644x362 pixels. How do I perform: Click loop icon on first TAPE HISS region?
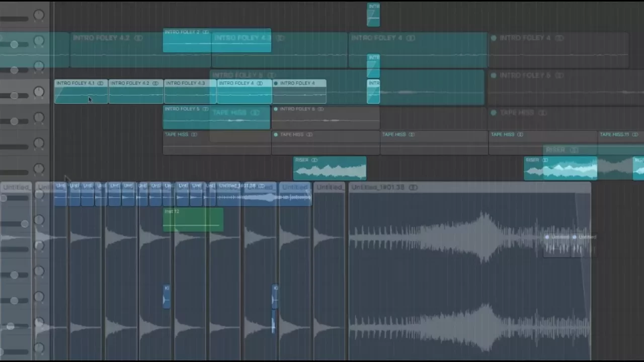(x=194, y=135)
